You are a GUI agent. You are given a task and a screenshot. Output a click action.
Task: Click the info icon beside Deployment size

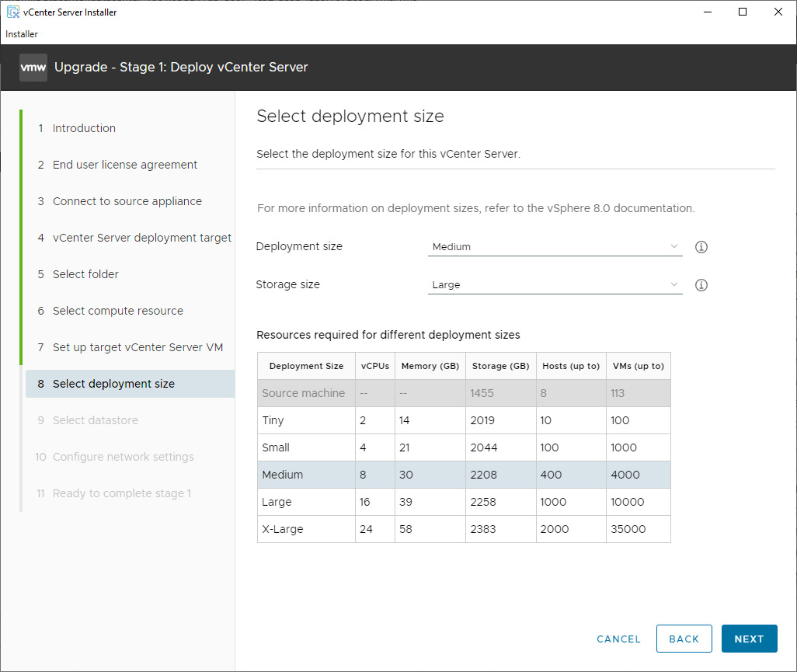point(701,247)
